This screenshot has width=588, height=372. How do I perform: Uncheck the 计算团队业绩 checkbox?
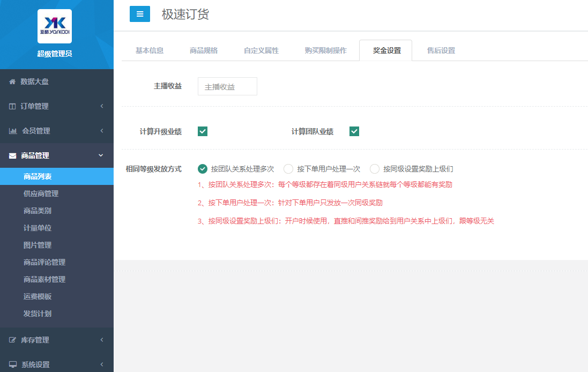(x=354, y=131)
